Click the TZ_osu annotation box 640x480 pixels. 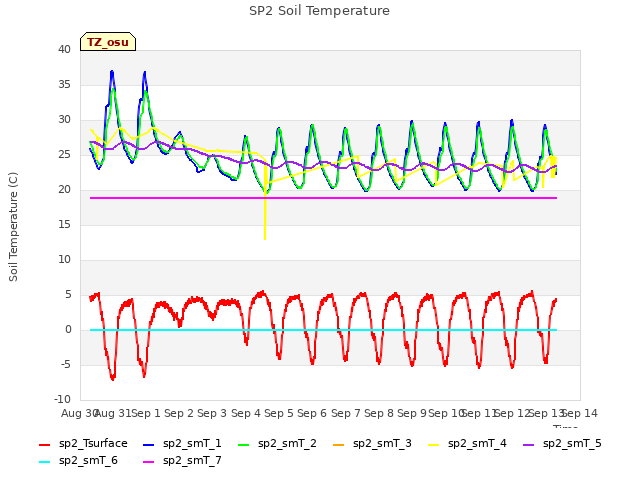(x=108, y=42)
